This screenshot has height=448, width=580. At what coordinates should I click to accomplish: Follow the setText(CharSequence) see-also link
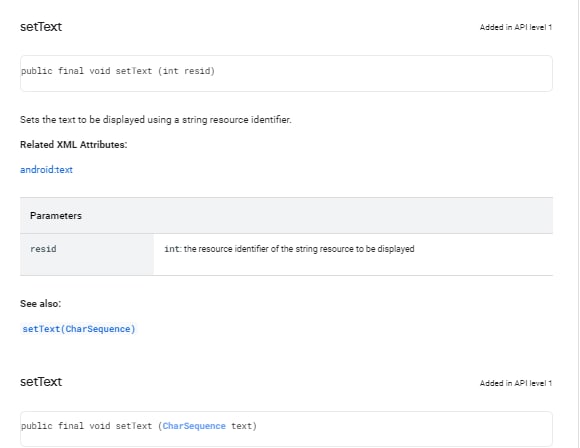(79, 329)
